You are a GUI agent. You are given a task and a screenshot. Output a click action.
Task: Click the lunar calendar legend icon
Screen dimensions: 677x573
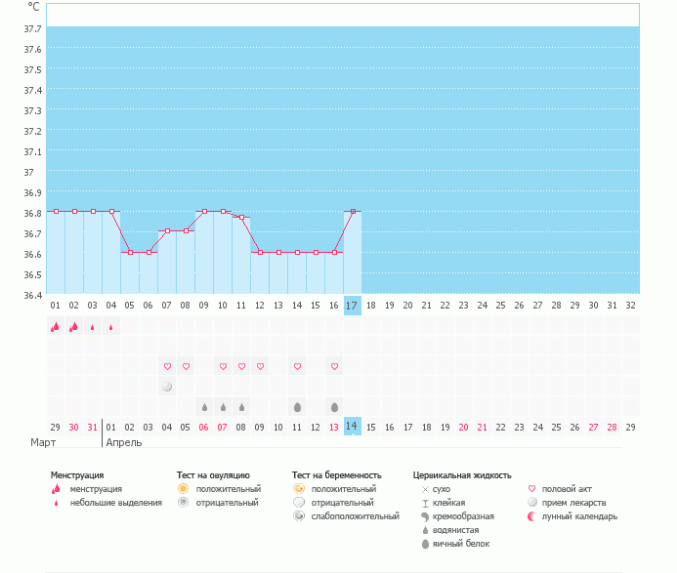pos(532,517)
